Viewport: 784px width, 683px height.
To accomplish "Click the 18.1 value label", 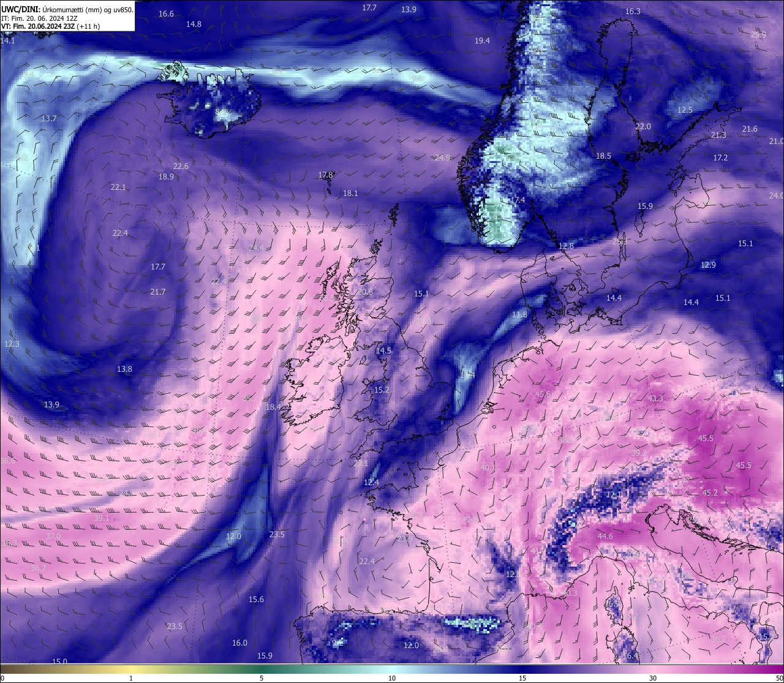I will 350,193.
